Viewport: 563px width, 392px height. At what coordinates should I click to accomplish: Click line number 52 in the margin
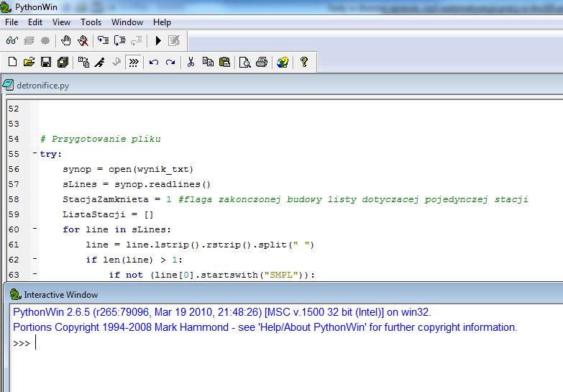[14, 109]
